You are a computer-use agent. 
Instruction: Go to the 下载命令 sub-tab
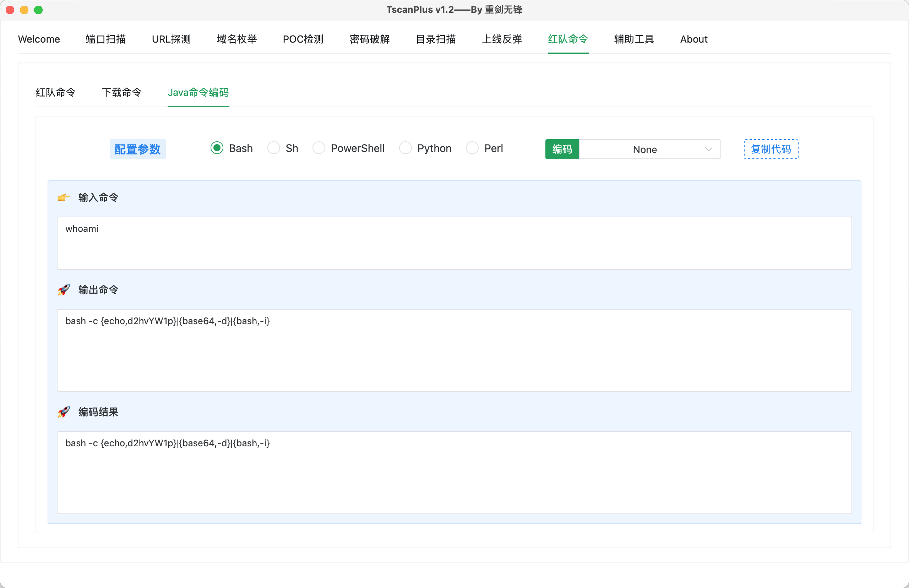tap(122, 92)
